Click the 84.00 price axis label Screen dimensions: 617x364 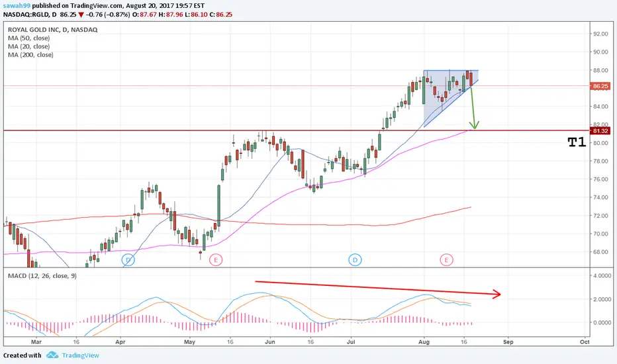point(601,107)
